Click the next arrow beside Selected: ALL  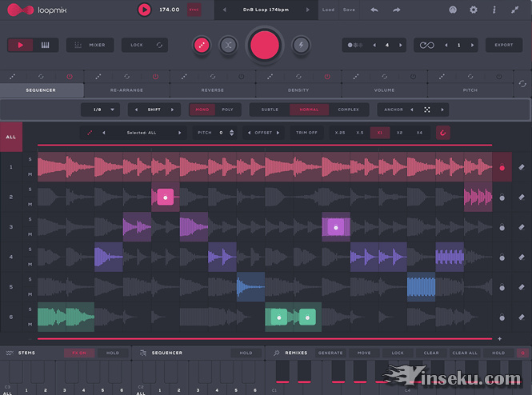[x=189, y=132]
